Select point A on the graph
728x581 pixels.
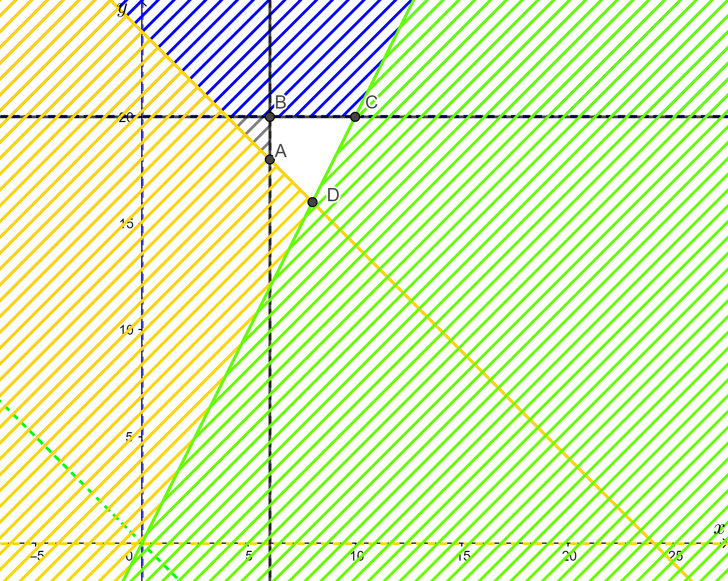pos(270,159)
